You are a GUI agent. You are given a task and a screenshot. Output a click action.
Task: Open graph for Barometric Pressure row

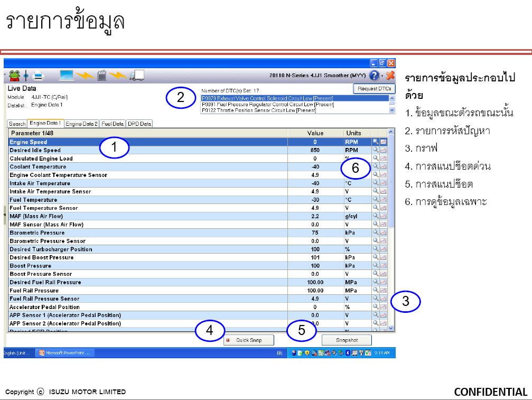(x=384, y=232)
